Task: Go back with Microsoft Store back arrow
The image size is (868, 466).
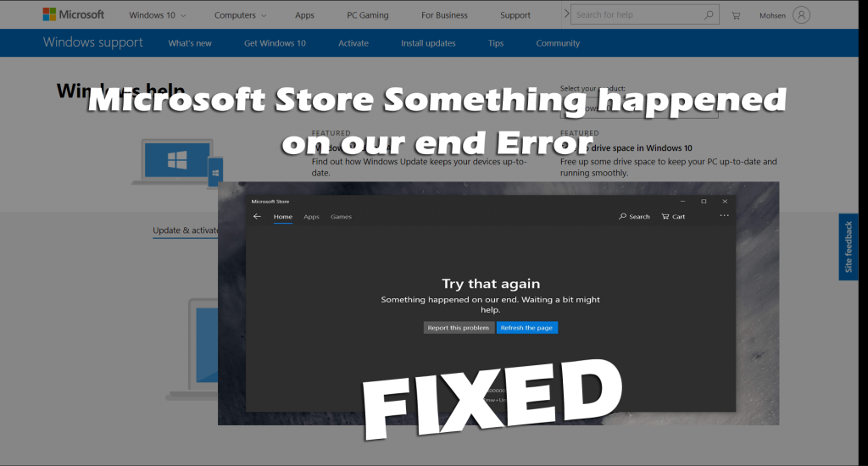Action: coord(257,216)
